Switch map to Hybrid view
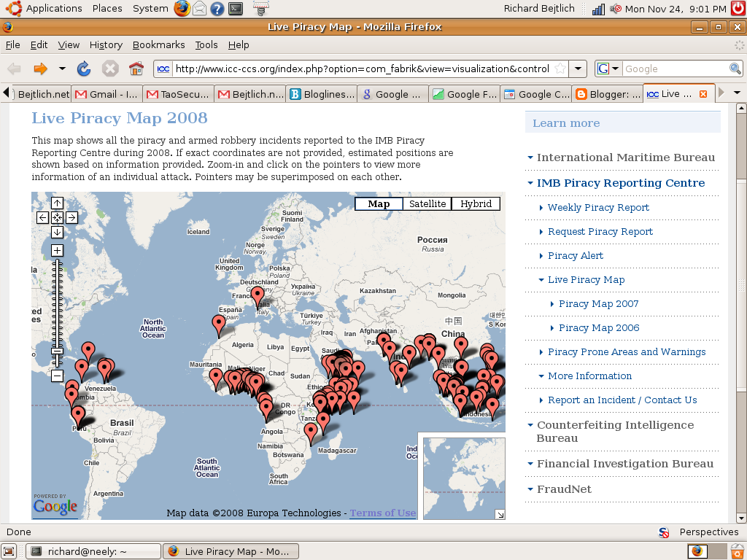 pos(476,204)
